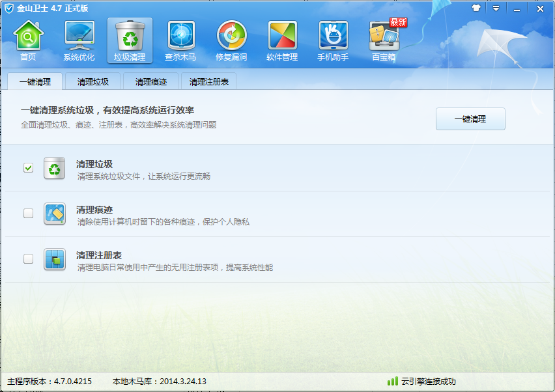This screenshot has width=555, height=392.
Task: Click the skin shirt icon in title bar
Action: (476, 8)
